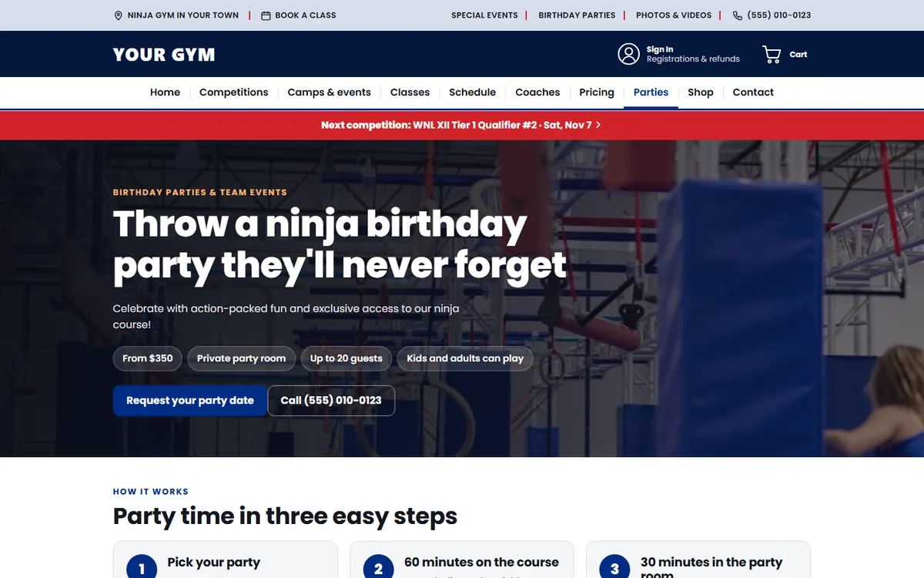Click the Sign In text

pos(660,49)
